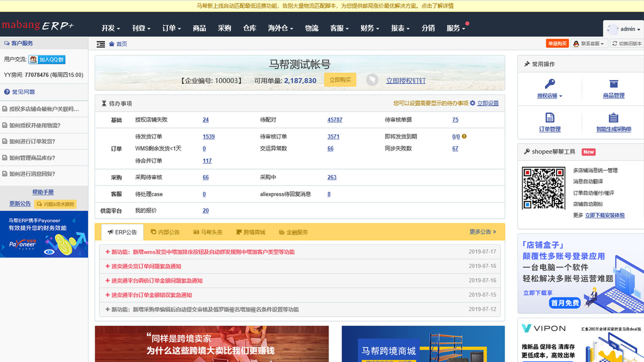Image resolution: width=644 pixels, height=362 pixels.
Task: Click the QQ penguin icon by 联系客服
Action: pos(576,44)
